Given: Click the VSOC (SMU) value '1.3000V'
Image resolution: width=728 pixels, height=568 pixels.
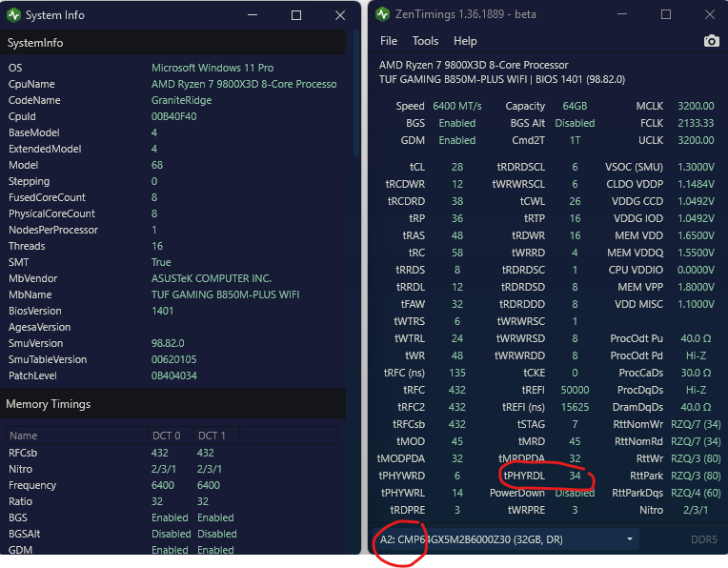Looking at the screenshot, I should (x=696, y=167).
